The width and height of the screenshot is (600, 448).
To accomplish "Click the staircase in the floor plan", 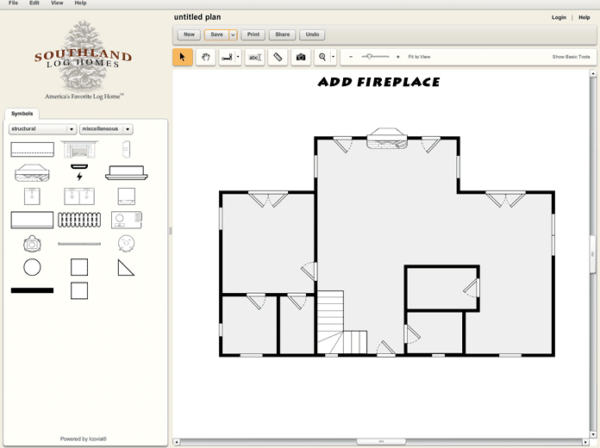I will [x=342, y=322].
